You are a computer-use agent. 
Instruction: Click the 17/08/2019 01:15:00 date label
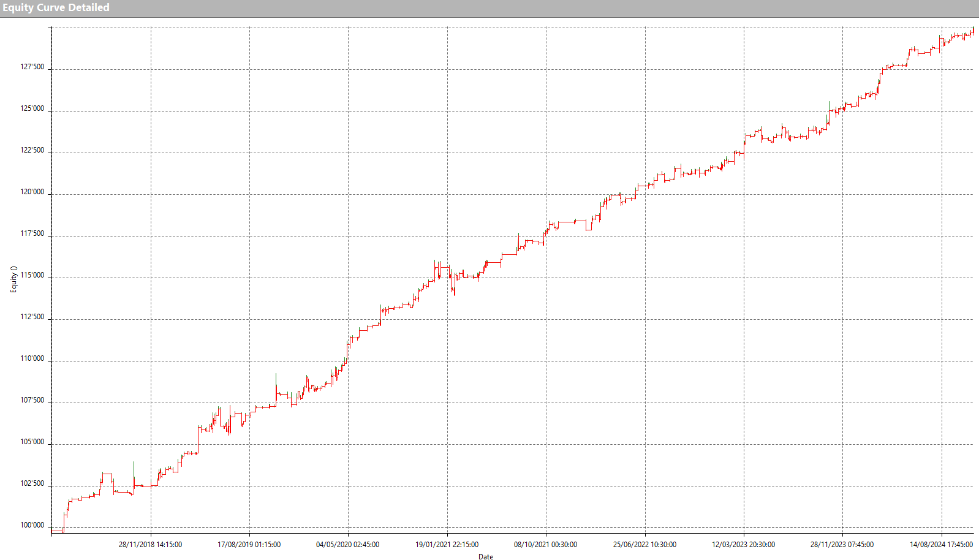click(249, 544)
